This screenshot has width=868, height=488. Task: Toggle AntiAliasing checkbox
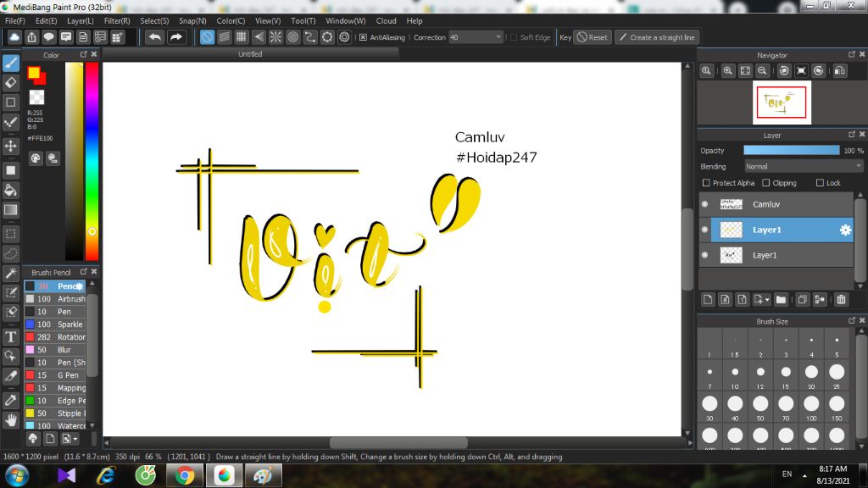click(x=363, y=37)
